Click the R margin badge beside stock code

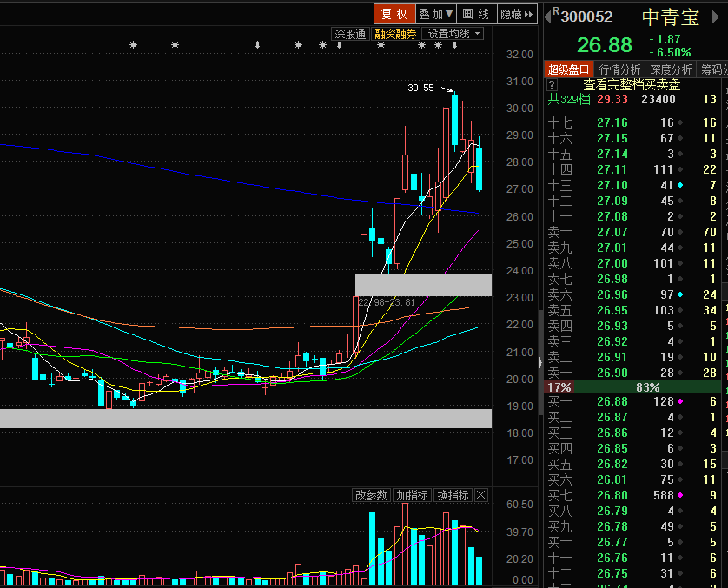click(556, 11)
